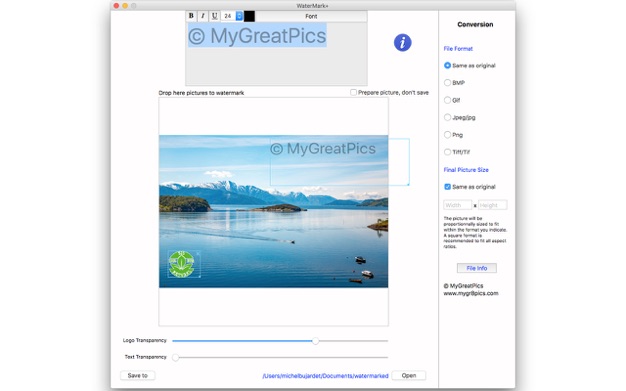Open the File Info button
Viewport: 626px width, 391px height.
[x=477, y=268]
